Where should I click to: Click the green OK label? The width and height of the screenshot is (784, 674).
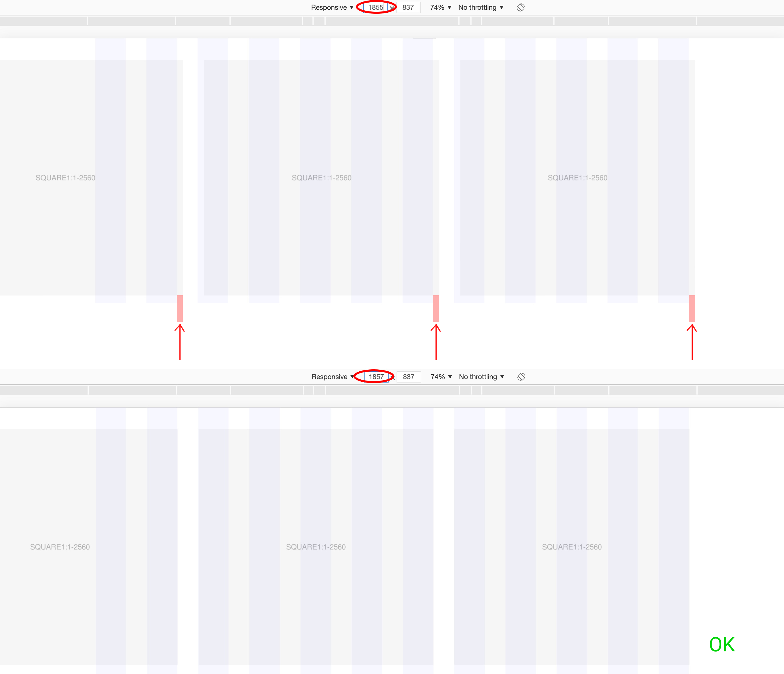[x=722, y=645]
